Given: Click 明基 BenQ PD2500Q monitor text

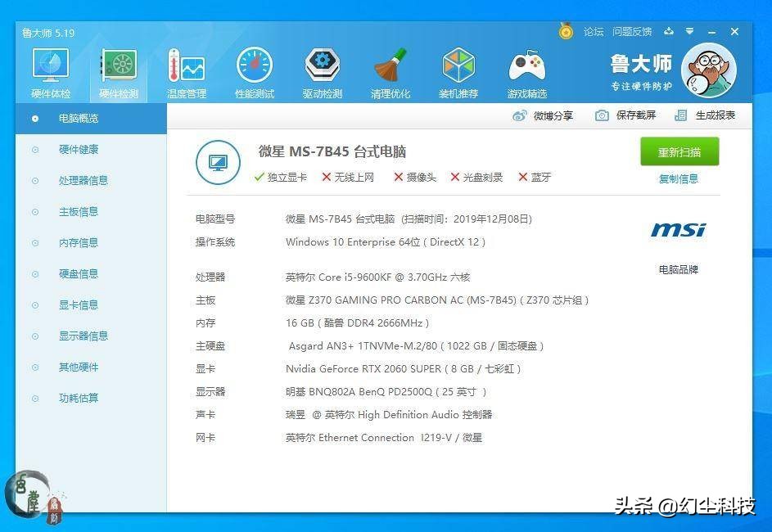Looking at the screenshot, I should coord(386,392).
